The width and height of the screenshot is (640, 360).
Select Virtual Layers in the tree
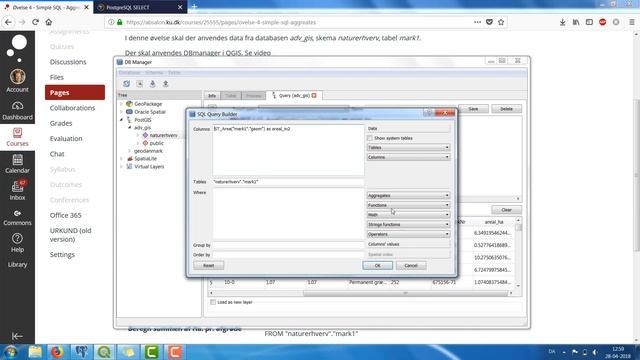[149, 167]
